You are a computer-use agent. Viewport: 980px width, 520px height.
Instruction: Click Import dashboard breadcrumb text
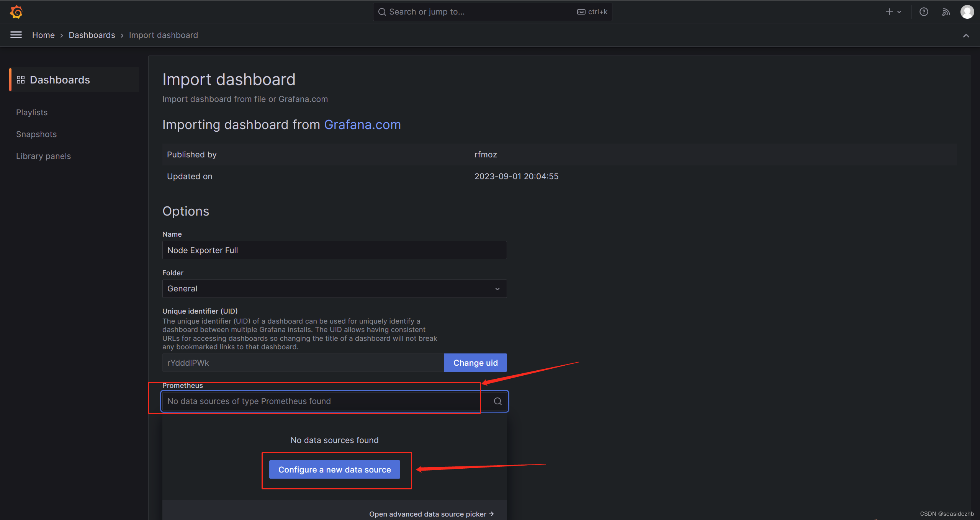[x=164, y=35]
